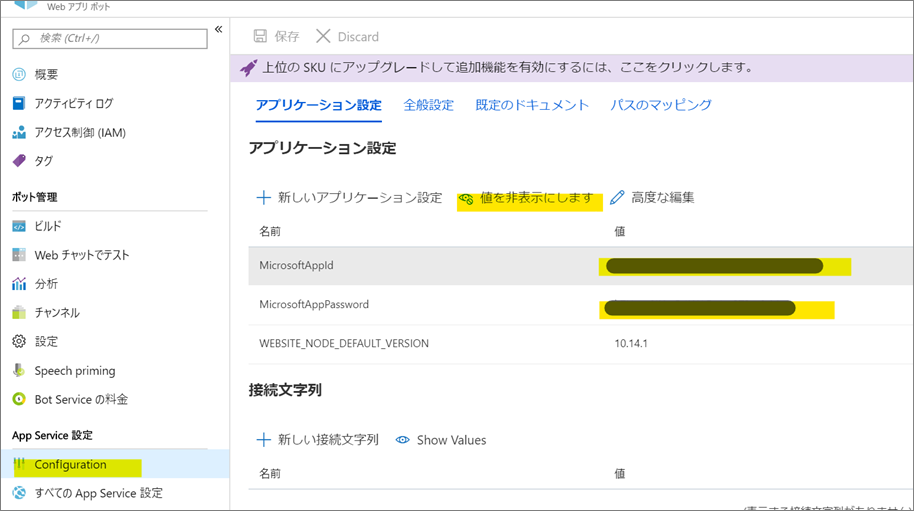Click the 分析 chart icon
Viewport: 914px width, 511px height.
click(18, 284)
